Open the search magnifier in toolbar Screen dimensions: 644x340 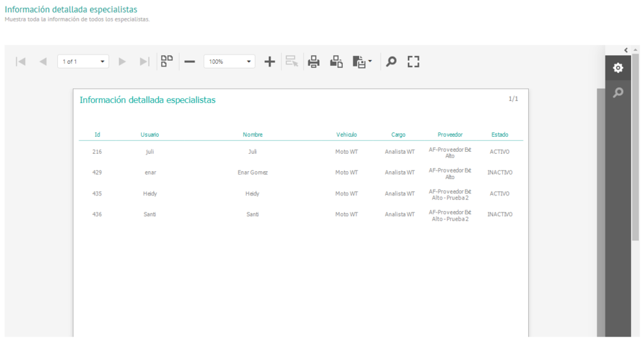coord(391,62)
